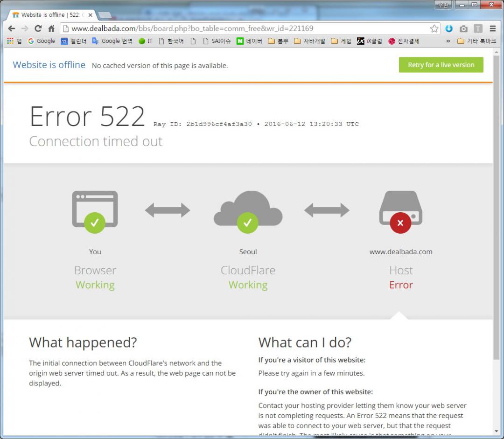The width and height of the screenshot is (504, 439).
Task: Go to the browser home page icon
Action: tap(51, 28)
